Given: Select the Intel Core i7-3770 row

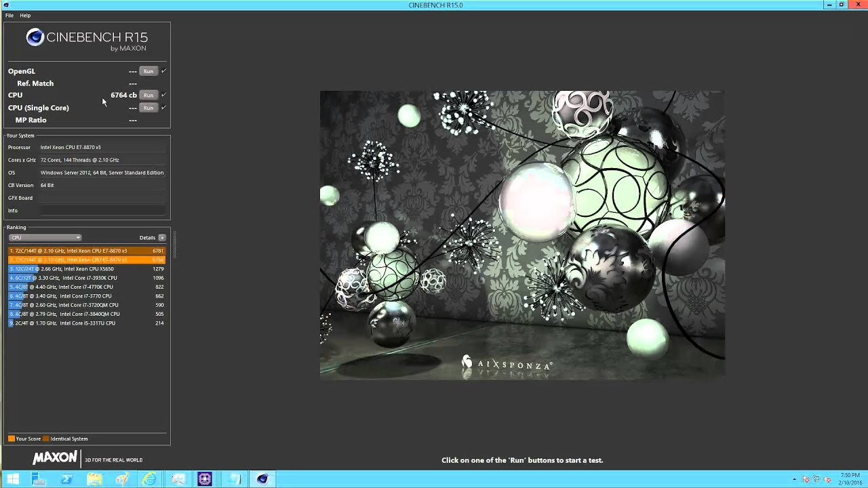Looking at the screenshot, I should tap(86, 296).
